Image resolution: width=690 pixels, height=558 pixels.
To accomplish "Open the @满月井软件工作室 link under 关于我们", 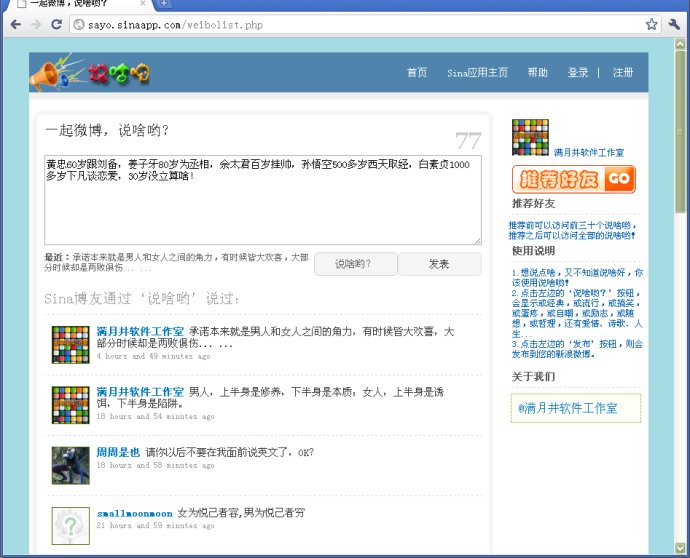I will click(568, 408).
